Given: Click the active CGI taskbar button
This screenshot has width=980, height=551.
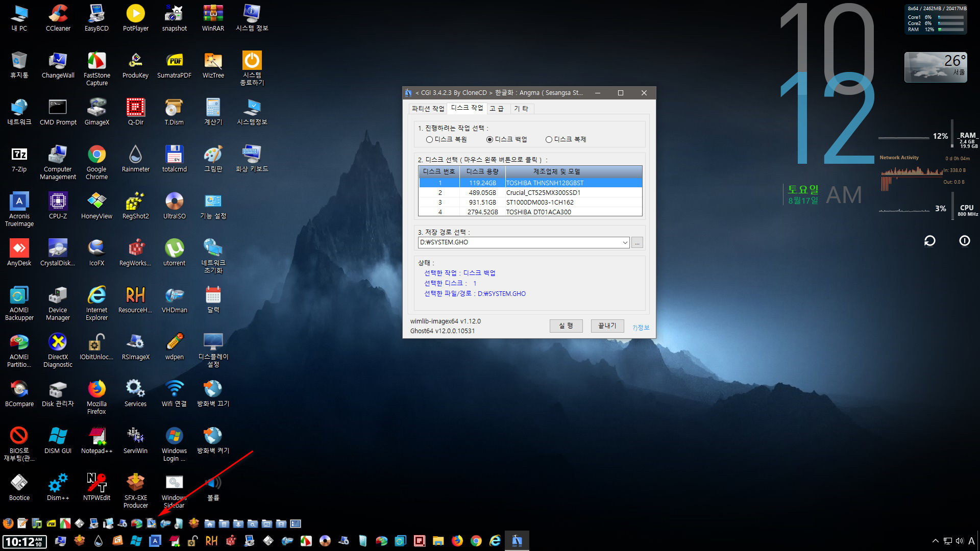Looking at the screenshot, I should pyautogui.click(x=517, y=541).
